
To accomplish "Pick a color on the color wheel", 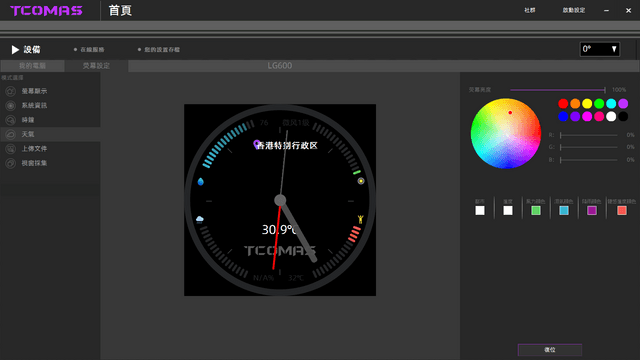I will click(x=506, y=133).
